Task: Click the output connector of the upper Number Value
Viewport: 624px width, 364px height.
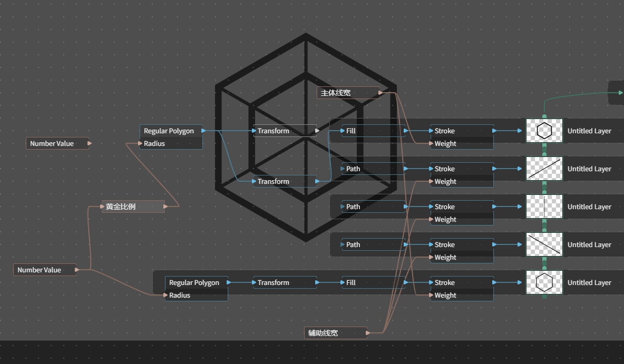Action: pos(90,143)
